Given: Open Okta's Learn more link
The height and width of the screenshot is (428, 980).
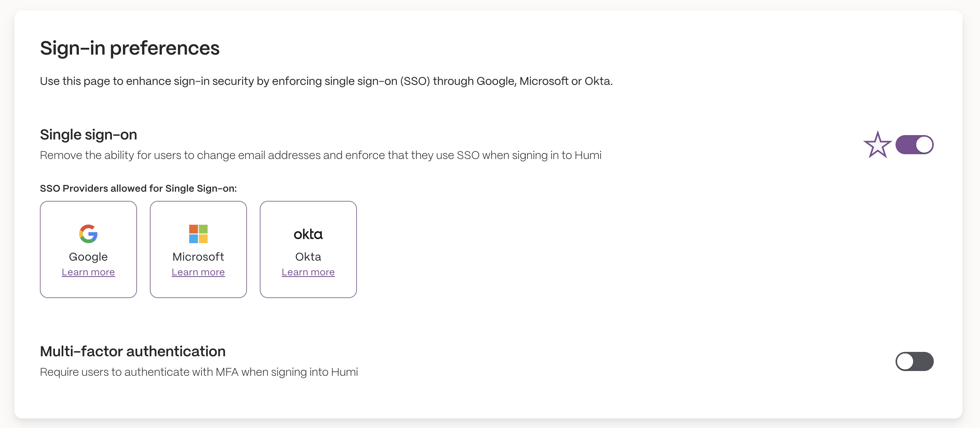Looking at the screenshot, I should coord(308,272).
